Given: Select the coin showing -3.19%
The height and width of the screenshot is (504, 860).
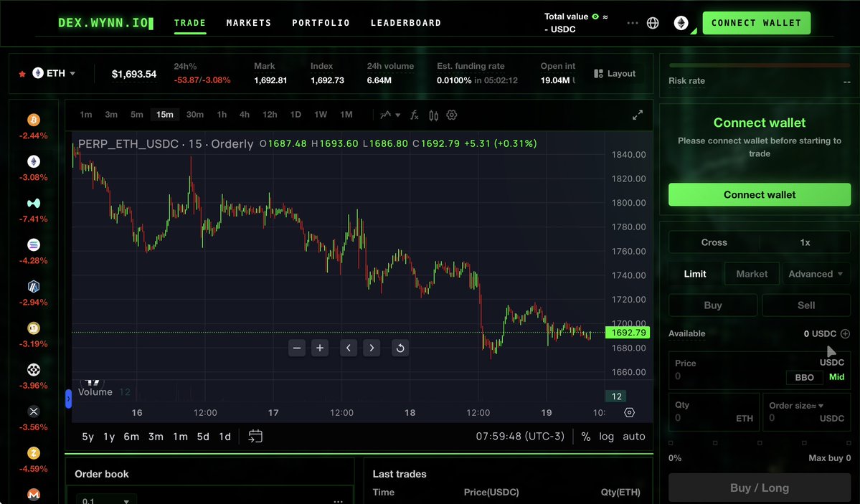Looking at the screenshot, I should tap(34, 328).
